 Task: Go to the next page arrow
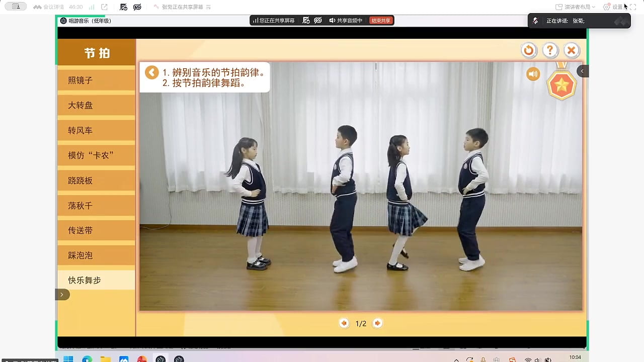click(377, 323)
